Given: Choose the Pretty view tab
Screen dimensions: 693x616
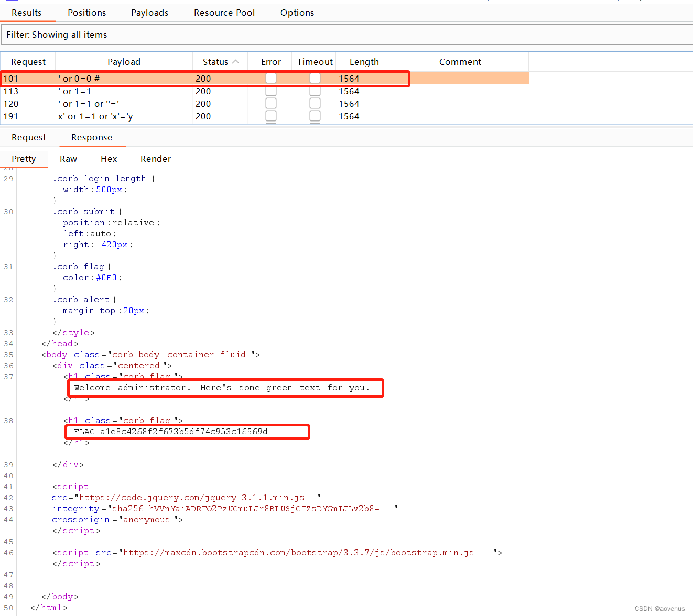Looking at the screenshot, I should [x=24, y=159].
